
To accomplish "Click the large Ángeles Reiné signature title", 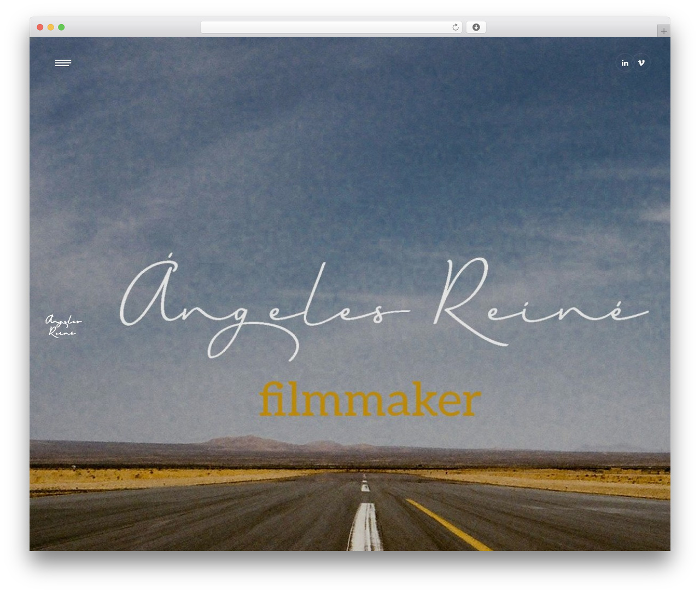I will [x=384, y=306].
